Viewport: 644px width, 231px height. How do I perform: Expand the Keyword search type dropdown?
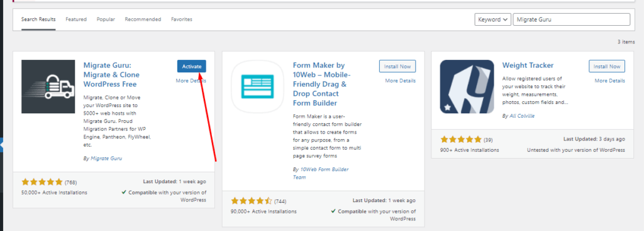[493, 20]
